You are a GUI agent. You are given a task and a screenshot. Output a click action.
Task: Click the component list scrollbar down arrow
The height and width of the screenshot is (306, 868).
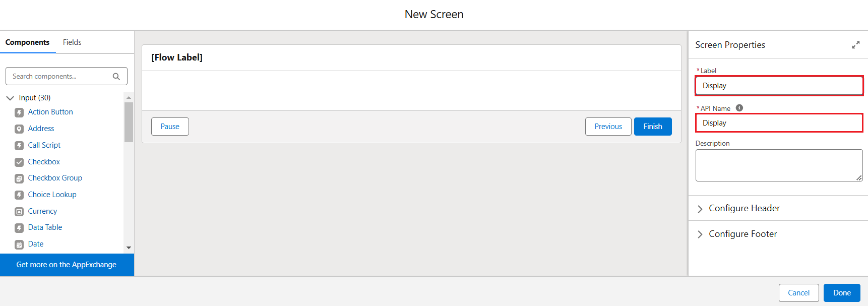point(129,248)
